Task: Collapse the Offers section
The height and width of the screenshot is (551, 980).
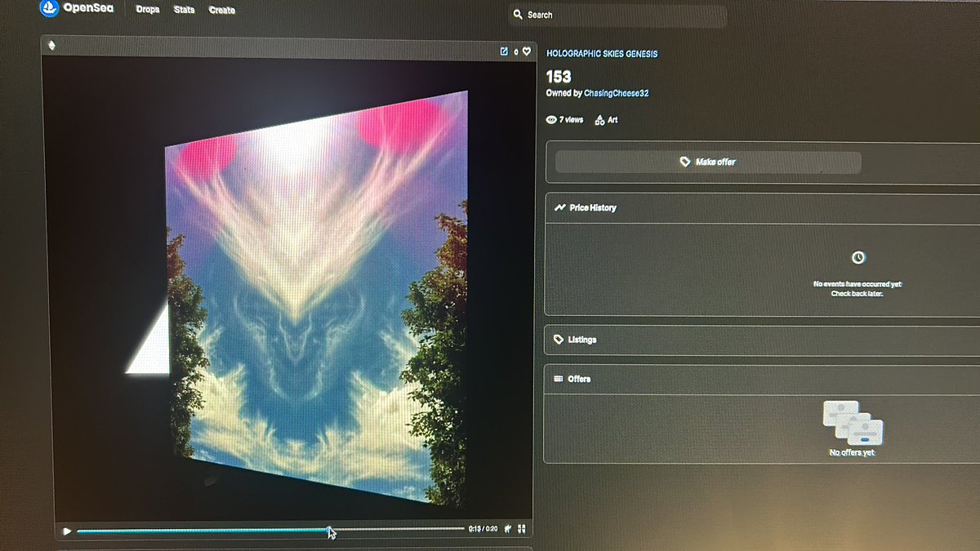Action: [x=762, y=380]
